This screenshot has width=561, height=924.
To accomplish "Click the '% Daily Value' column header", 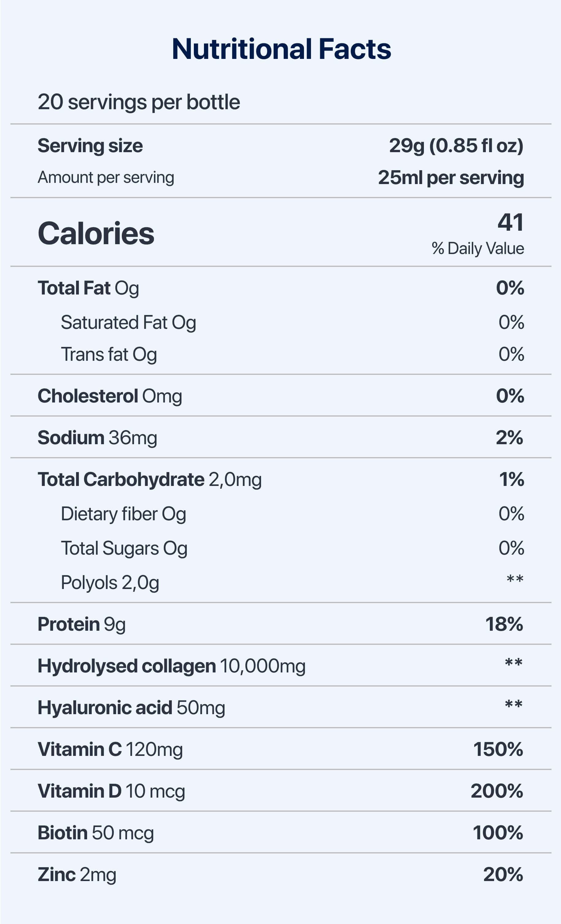I will pos(478,248).
